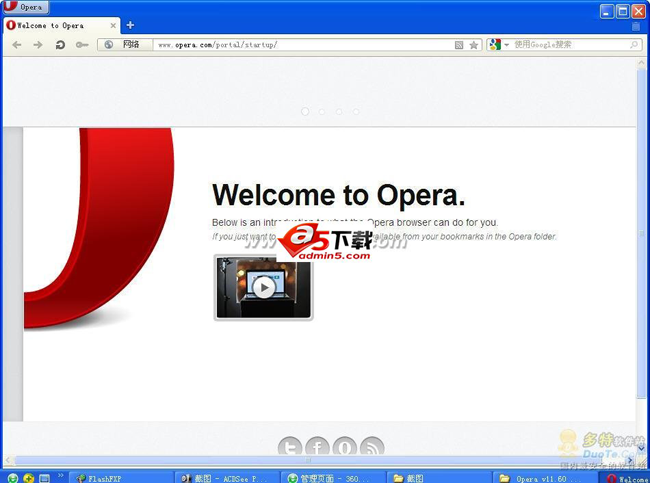The image size is (650, 483).
Task: Close the Welcome to Opera tab
Action: click(113, 26)
